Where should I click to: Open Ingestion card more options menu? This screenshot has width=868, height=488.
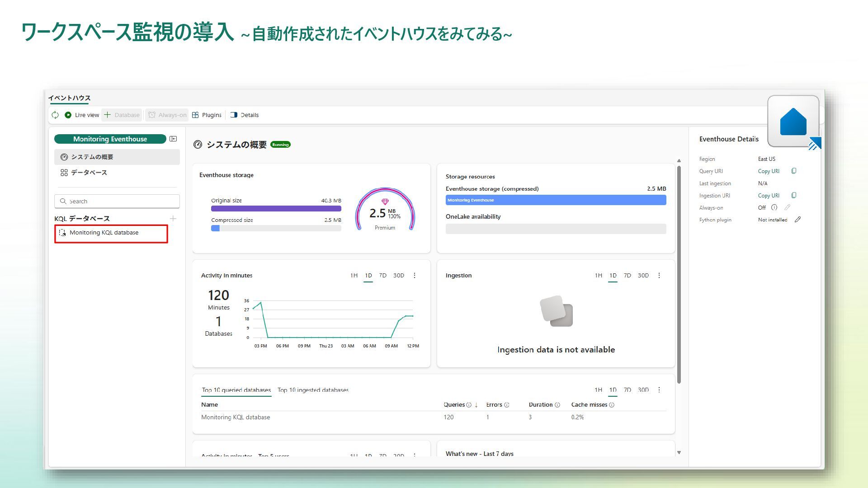tap(659, 276)
